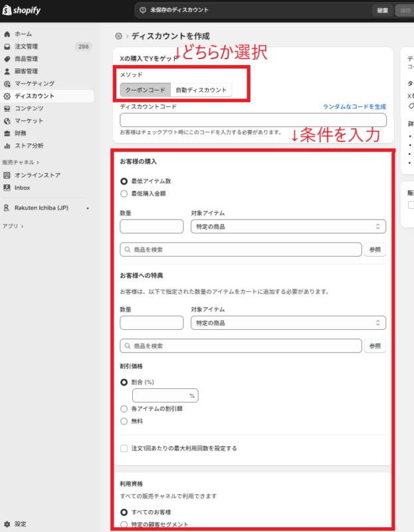This screenshot has width=414, height=532.
Task: Open ホーム via its house icon
Action: pos(7,34)
